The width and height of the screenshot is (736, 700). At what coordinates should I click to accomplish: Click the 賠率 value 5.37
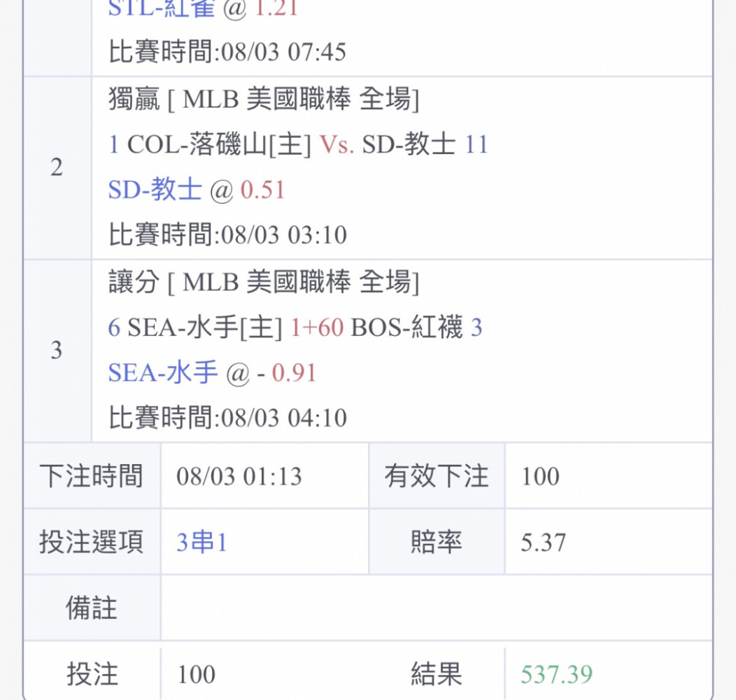(x=543, y=542)
